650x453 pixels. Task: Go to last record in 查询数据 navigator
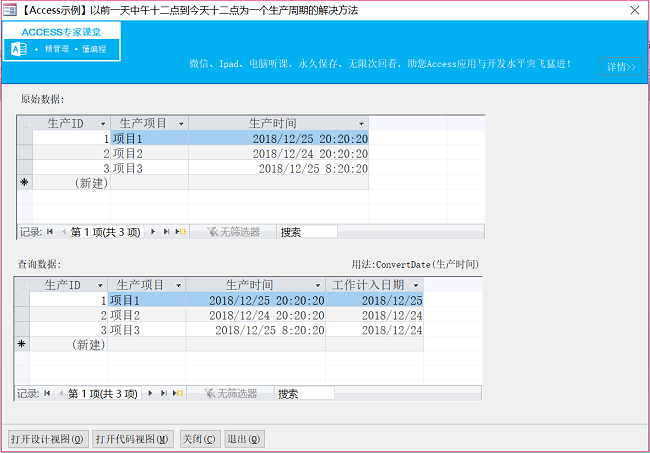tap(164, 393)
